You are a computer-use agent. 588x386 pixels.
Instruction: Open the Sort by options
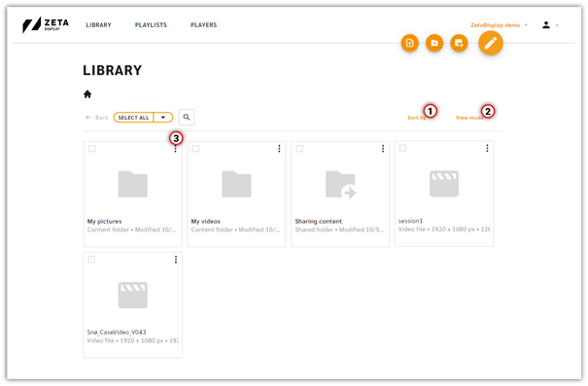tap(416, 118)
